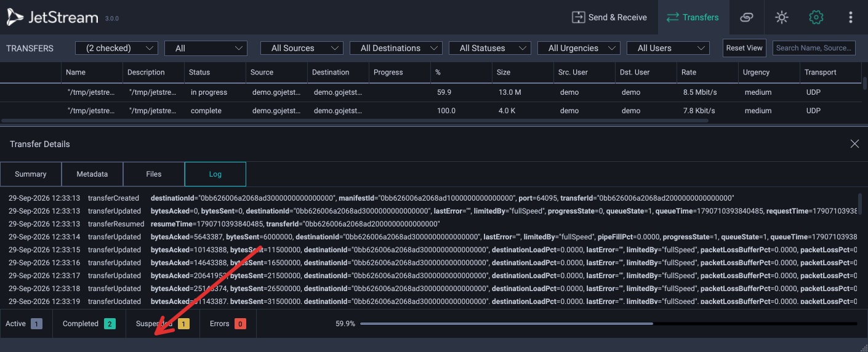This screenshot has height=352, width=868.
Task: Sort by the Src. User column header
Action: click(x=585, y=72)
